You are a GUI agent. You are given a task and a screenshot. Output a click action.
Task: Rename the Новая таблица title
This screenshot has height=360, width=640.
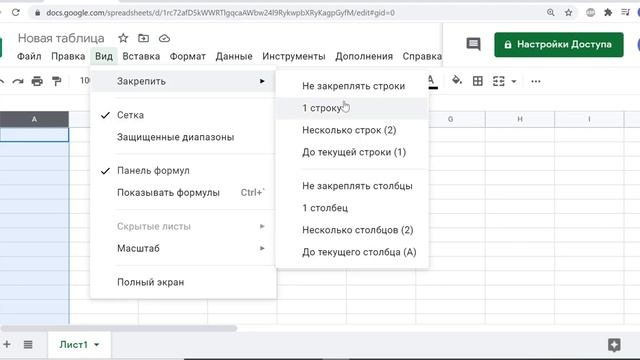coord(61,38)
